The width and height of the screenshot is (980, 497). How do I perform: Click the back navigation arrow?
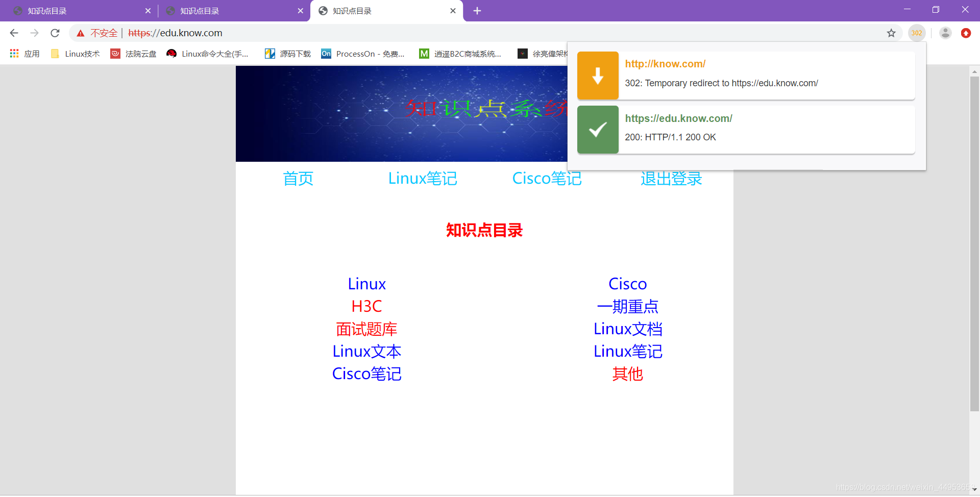click(x=14, y=33)
